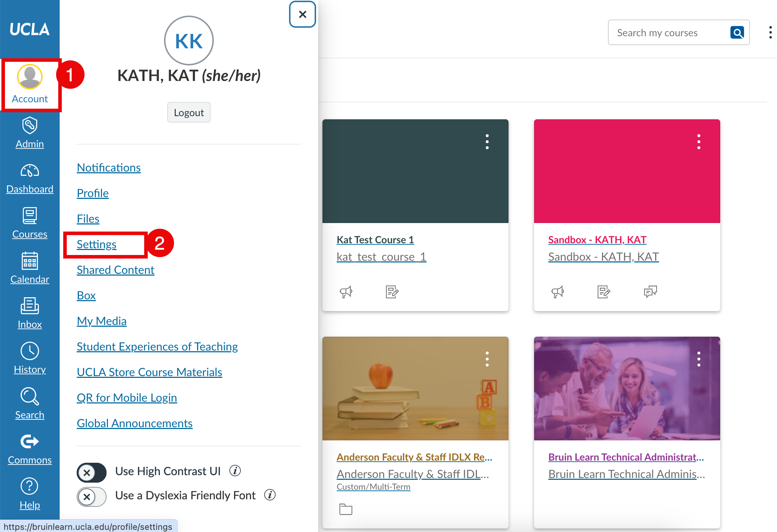Open announcements for Kat Test Course 1

346,292
